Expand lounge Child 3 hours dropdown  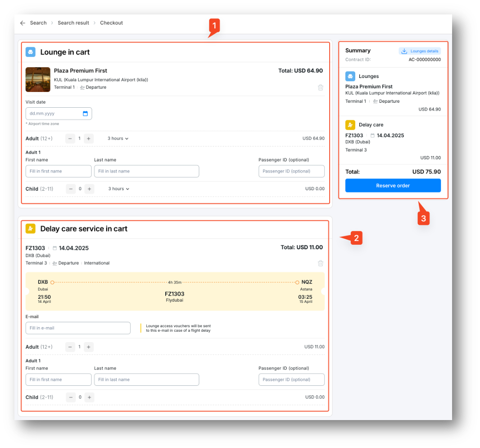pos(119,189)
